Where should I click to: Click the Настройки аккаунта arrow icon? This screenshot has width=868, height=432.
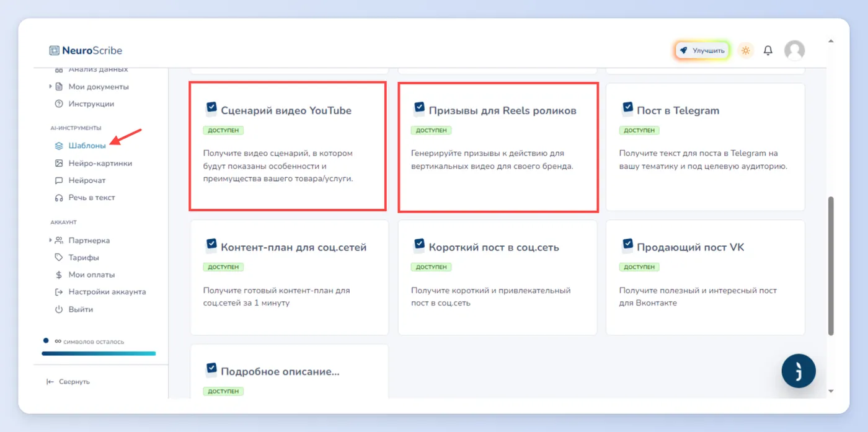(59, 292)
